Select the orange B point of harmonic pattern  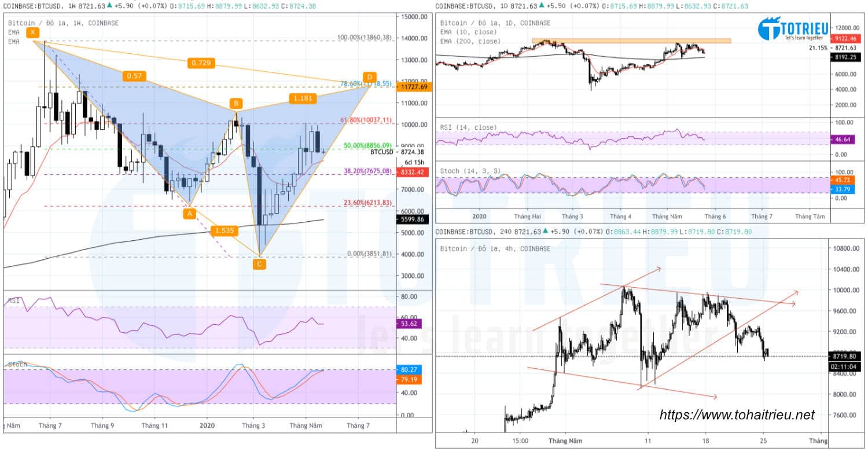coord(236,104)
